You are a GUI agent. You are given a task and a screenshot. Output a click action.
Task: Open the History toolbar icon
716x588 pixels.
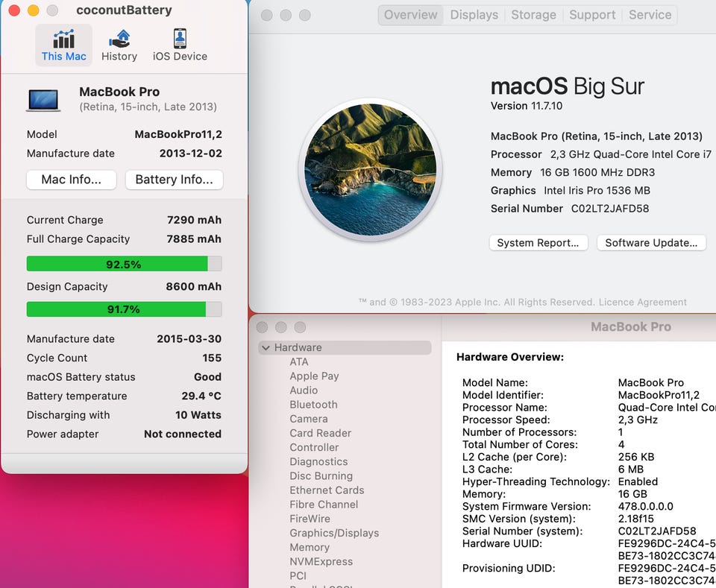(119, 45)
